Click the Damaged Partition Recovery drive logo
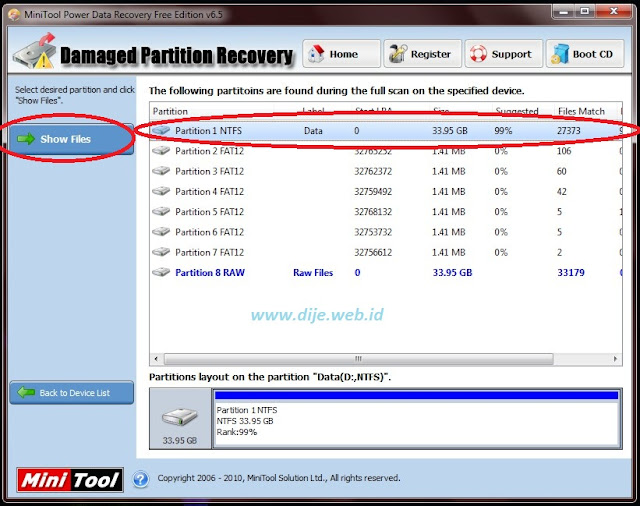The image size is (640, 506). 34,52
